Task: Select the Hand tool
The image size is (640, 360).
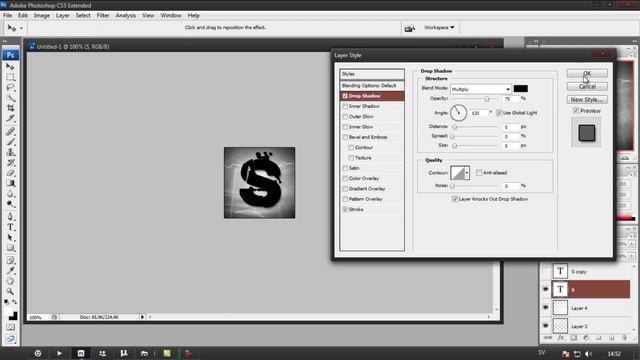Action: [10, 281]
